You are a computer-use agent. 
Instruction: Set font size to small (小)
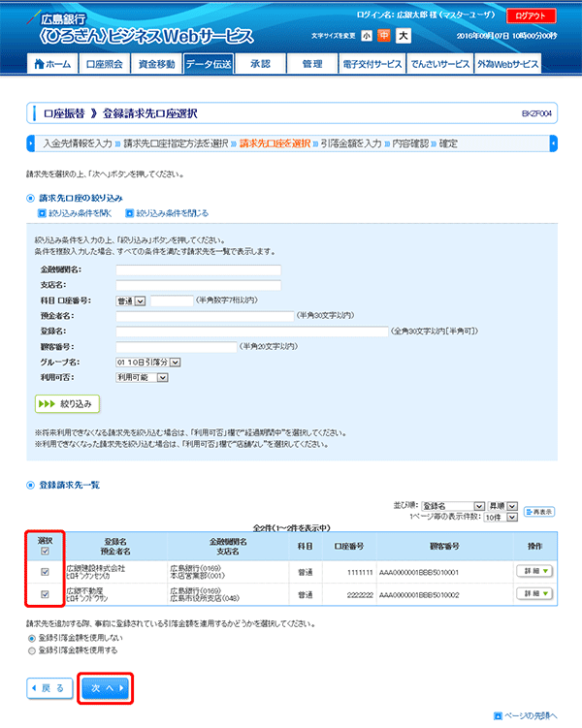pos(367,36)
